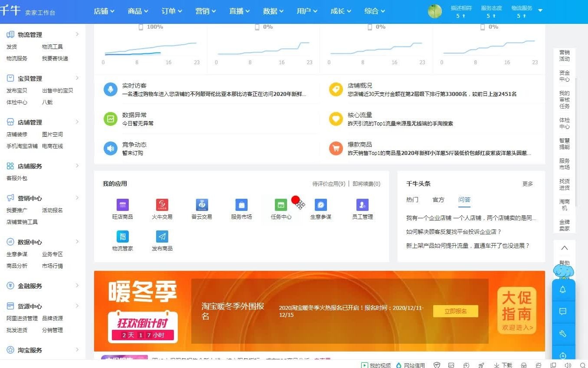Expand the 物流管理 sidebar section chevron
Image resolution: width=588 pixels, height=368 pixels.
click(77, 34)
